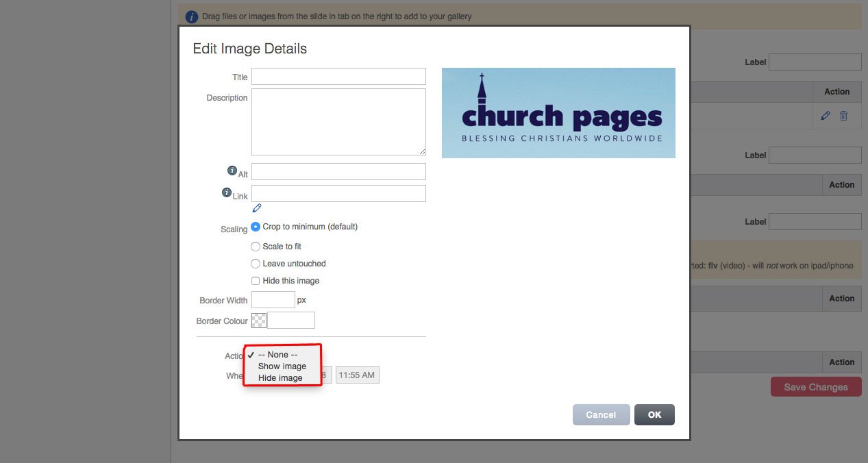The width and height of the screenshot is (868, 463).
Task: Click the "Edit Image Details" dialog heading
Action: [x=250, y=49]
